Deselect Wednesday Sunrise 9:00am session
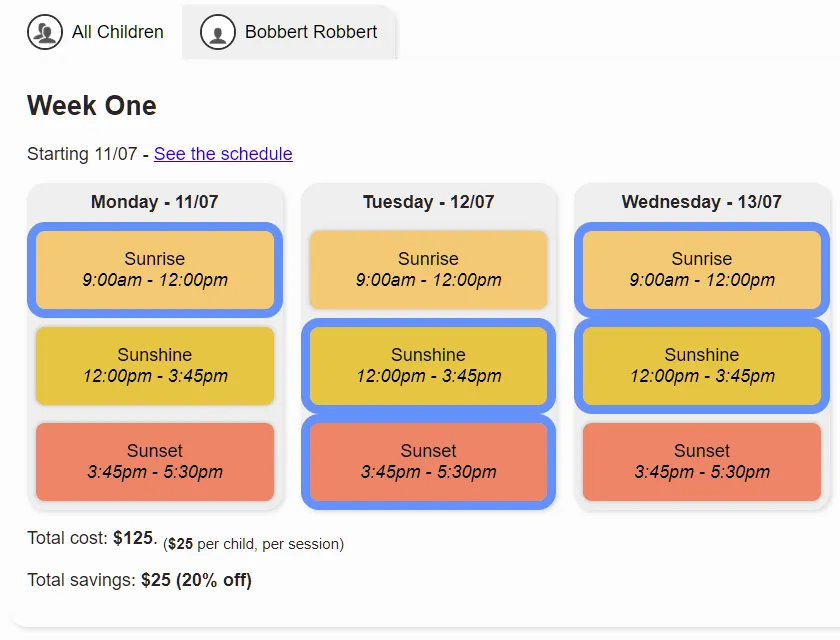The width and height of the screenshot is (840, 640). pos(702,269)
